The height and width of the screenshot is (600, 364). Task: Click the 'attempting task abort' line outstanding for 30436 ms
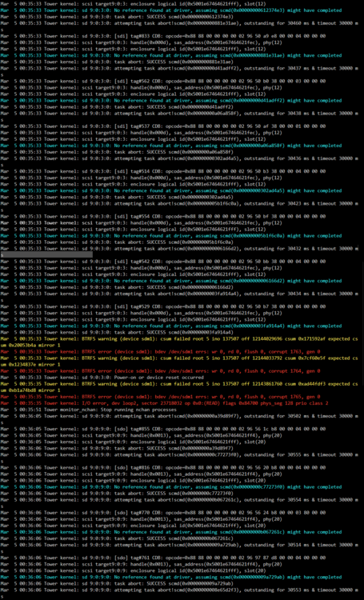tap(179, 162)
